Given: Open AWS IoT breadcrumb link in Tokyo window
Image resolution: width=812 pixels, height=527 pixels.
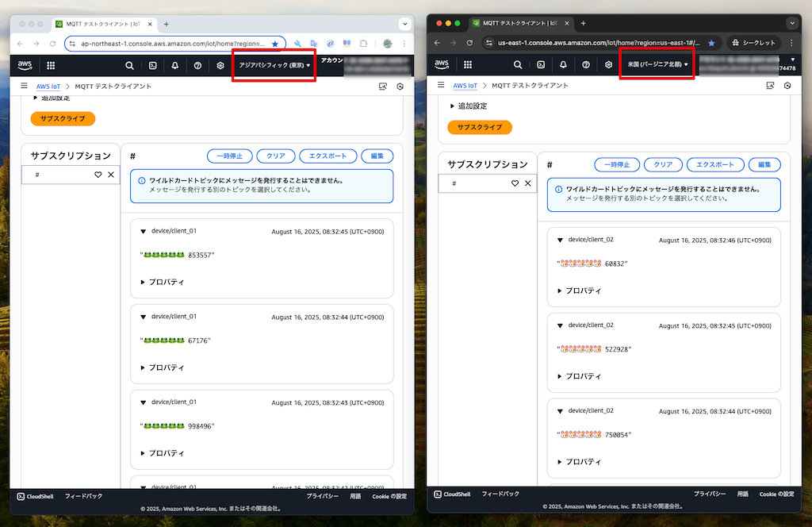Looking at the screenshot, I should pos(48,87).
